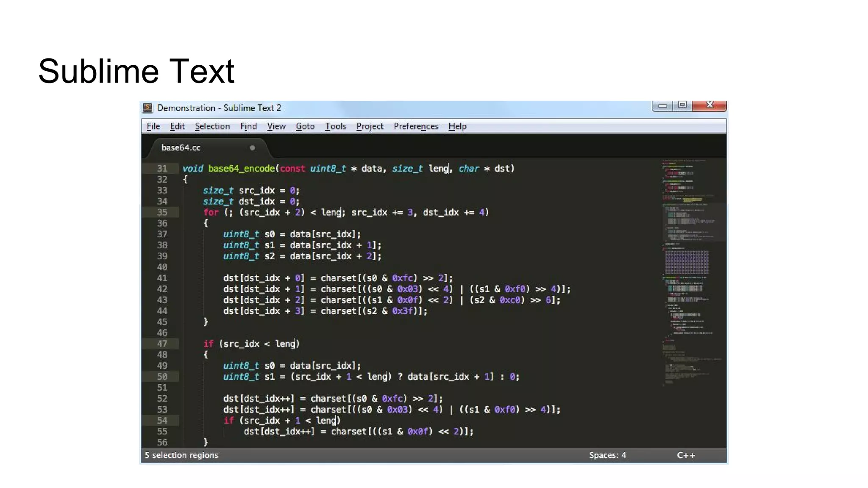868x488 pixels.
Task: Click the 'Demonstration - Sublime Text 2' window title
Action: [x=219, y=108]
